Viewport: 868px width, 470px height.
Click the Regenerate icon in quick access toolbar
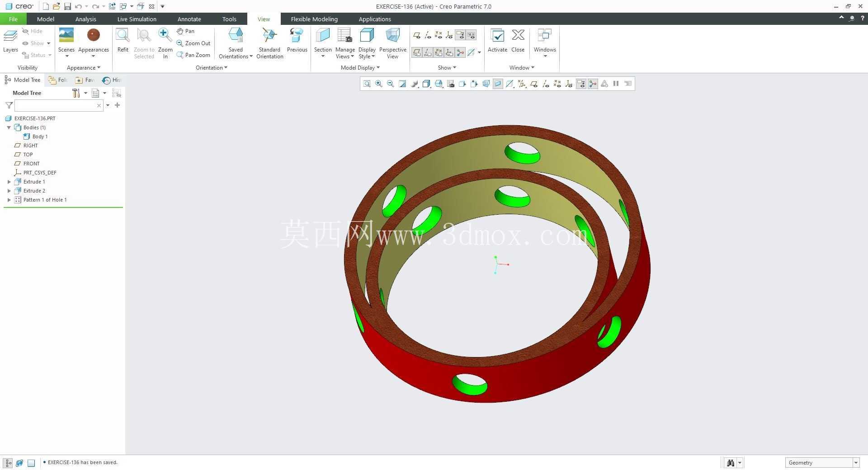pos(112,6)
